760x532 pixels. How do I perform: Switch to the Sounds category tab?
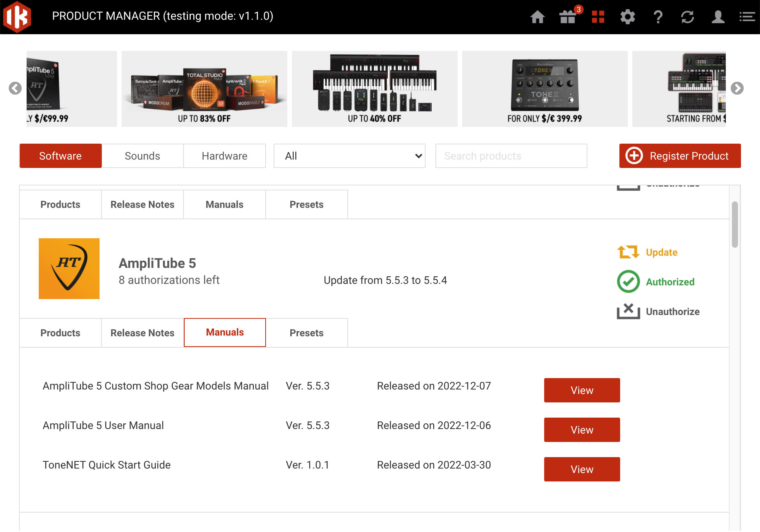142,156
